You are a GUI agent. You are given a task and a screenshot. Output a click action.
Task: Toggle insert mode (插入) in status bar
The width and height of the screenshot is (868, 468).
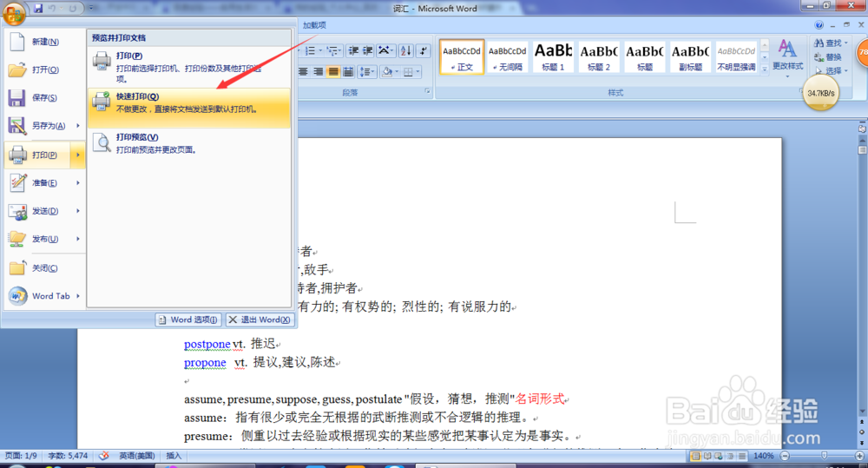coord(174,456)
